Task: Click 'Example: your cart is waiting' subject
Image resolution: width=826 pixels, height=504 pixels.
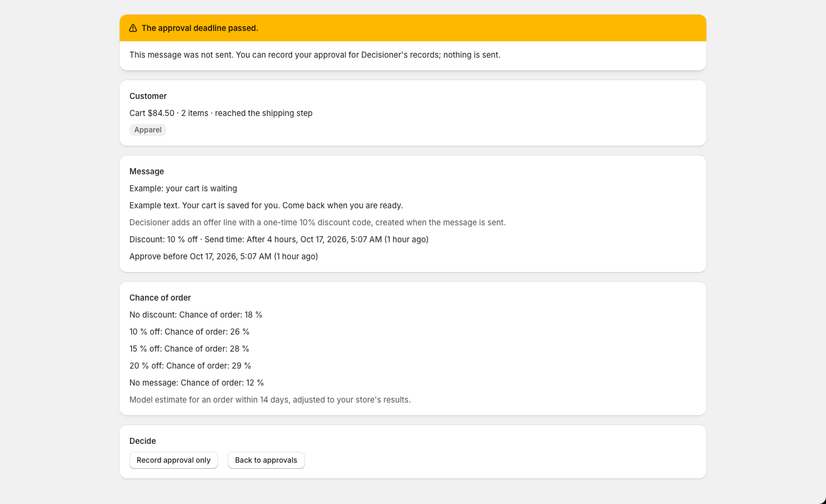Action: 183,188
